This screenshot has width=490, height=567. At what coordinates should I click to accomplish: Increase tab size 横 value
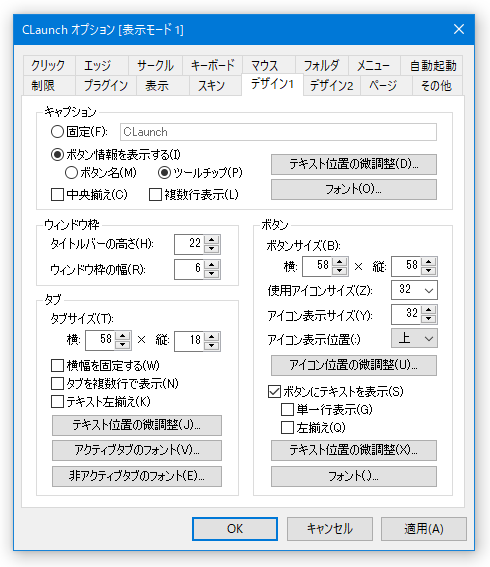pos(123,336)
